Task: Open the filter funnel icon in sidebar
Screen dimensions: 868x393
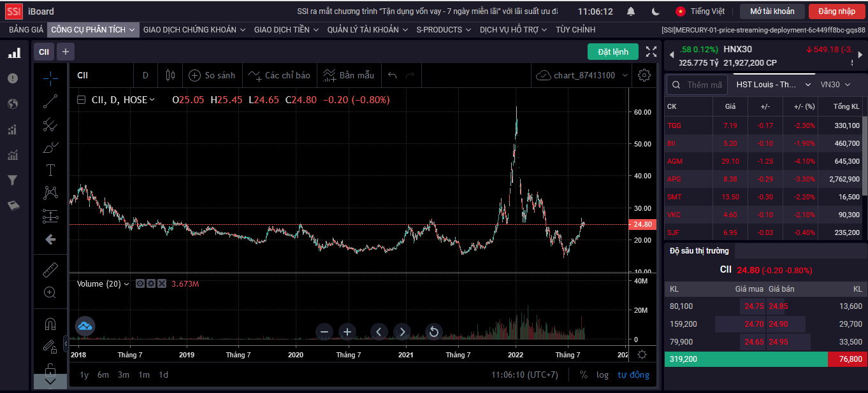Action: point(12,180)
